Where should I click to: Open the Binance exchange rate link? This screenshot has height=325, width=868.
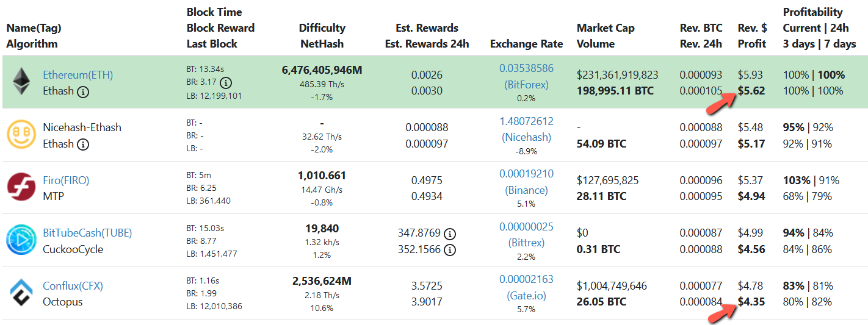point(526,182)
